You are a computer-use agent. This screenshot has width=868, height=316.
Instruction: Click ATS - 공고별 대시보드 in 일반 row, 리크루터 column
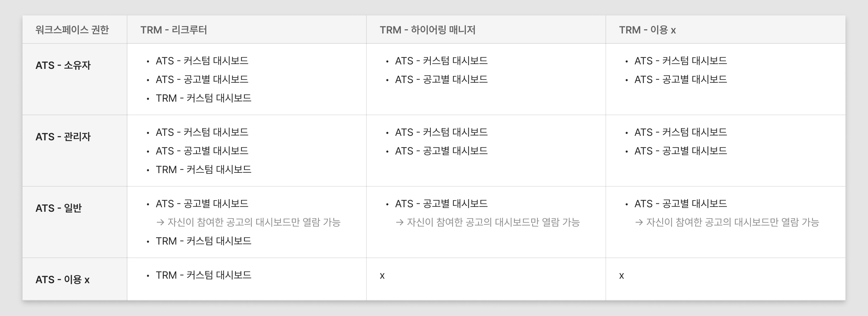tap(202, 203)
